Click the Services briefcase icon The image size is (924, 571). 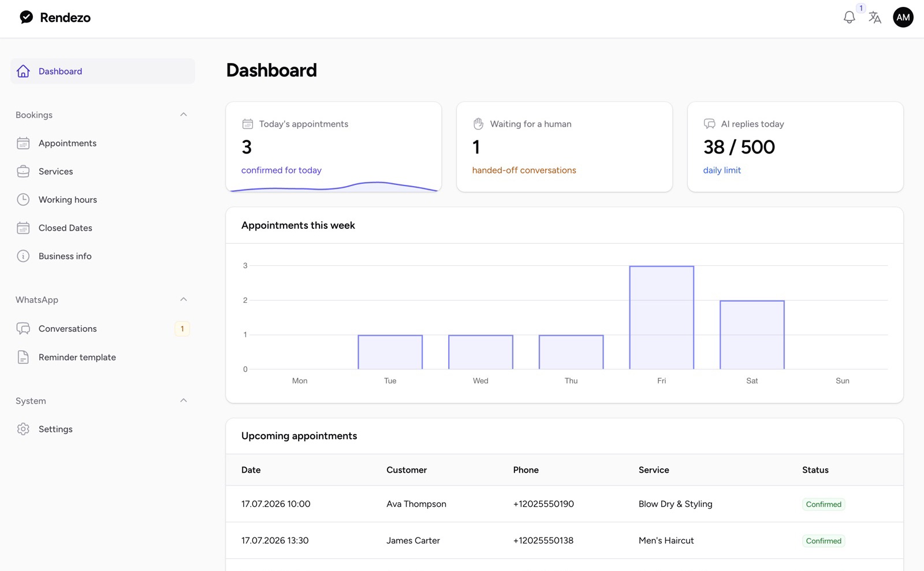(23, 172)
